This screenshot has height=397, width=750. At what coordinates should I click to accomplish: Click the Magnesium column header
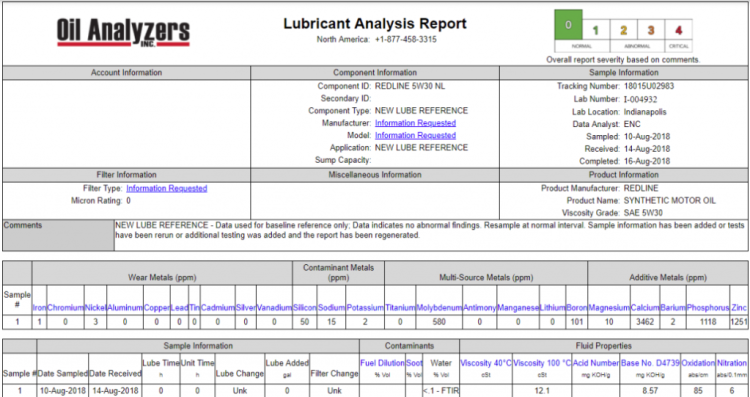tap(609, 308)
